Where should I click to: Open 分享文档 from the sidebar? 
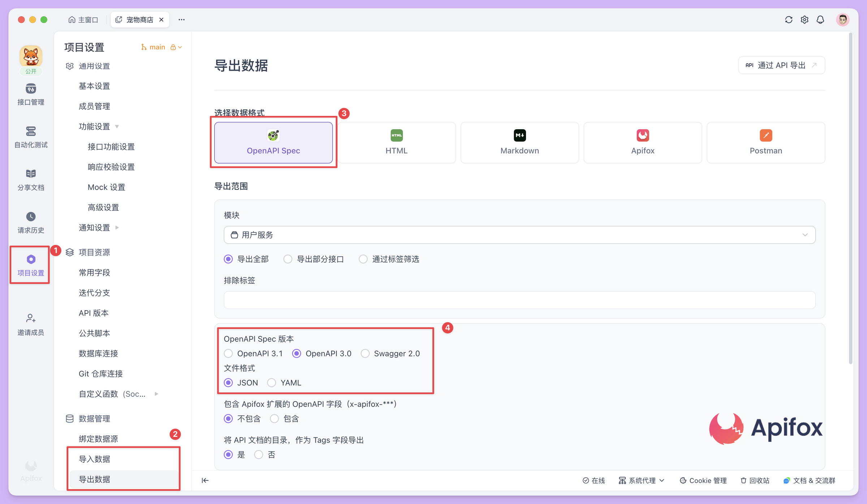31,180
